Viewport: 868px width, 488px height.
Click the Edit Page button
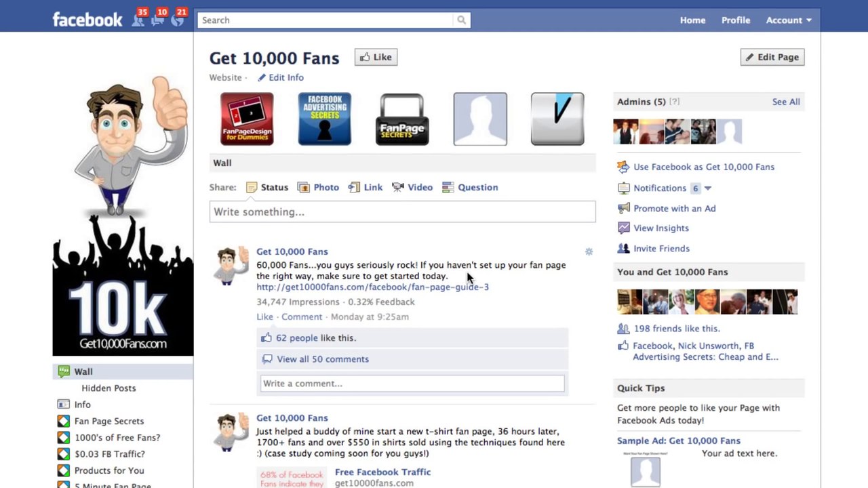click(772, 58)
